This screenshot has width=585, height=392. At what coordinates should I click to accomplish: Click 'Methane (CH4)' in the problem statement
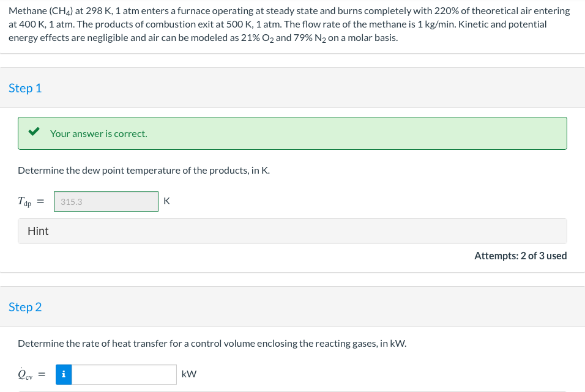(x=39, y=11)
